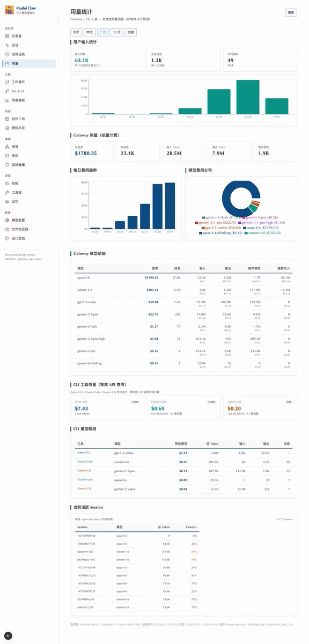Click the Claude Code $0.69 card

(183, 408)
